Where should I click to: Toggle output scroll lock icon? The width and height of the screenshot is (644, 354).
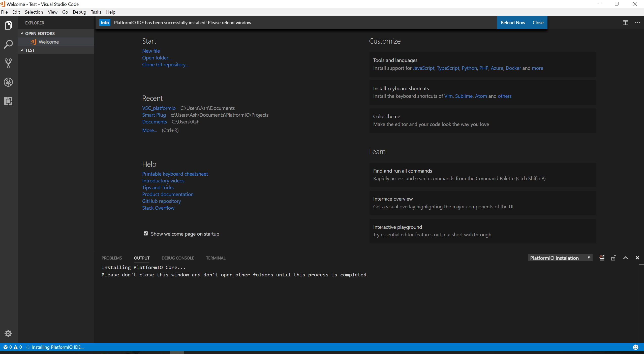(x=614, y=258)
